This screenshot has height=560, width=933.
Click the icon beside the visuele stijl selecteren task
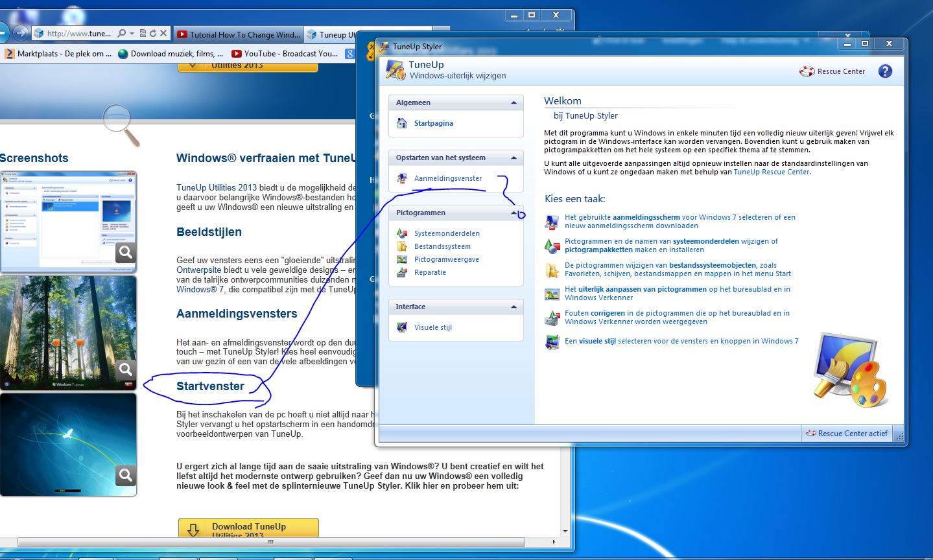tap(552, 342)
